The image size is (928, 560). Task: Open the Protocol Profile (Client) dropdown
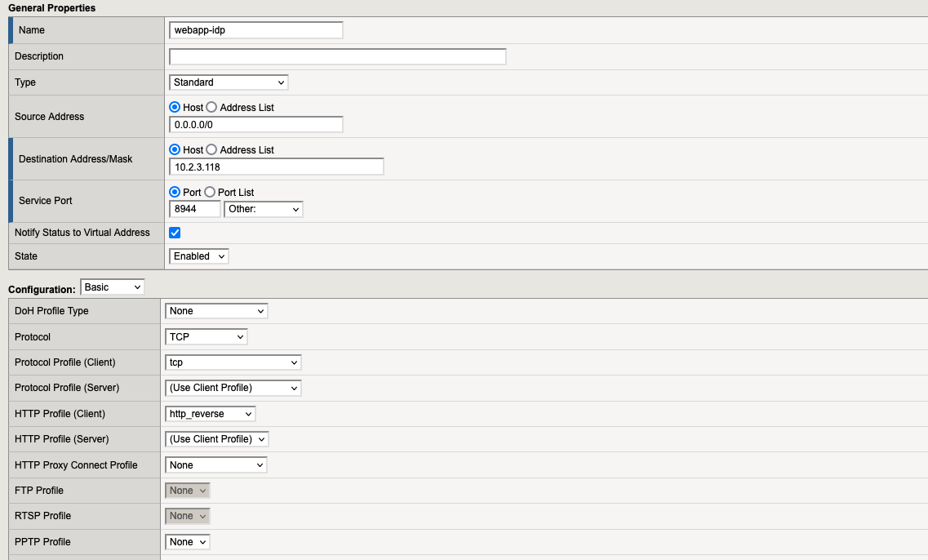coord(233,362)
